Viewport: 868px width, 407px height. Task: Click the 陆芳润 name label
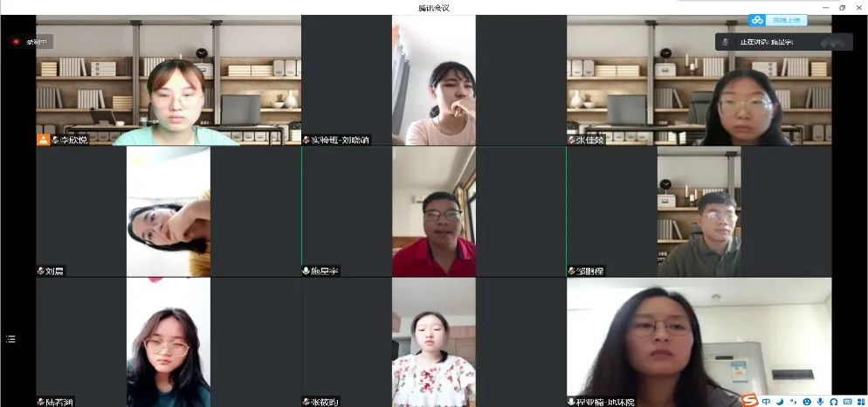pyautogui.click(x=59, y=402)
